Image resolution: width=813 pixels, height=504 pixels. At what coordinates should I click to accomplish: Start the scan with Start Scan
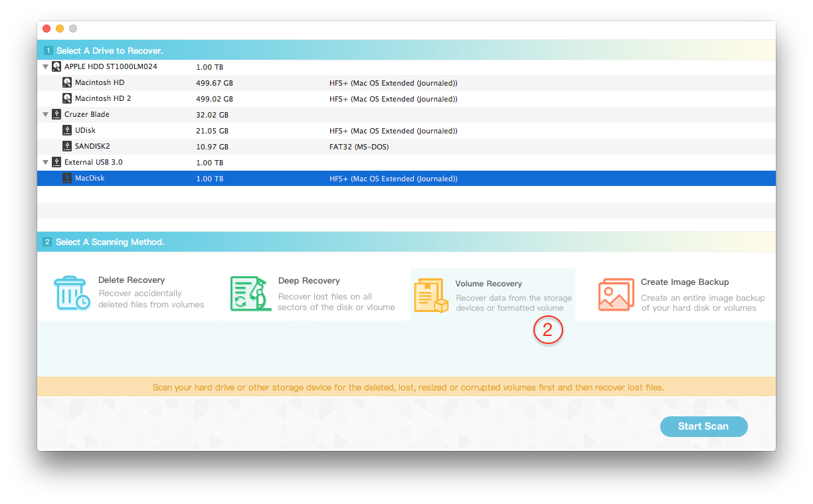(x=703, y=426)
